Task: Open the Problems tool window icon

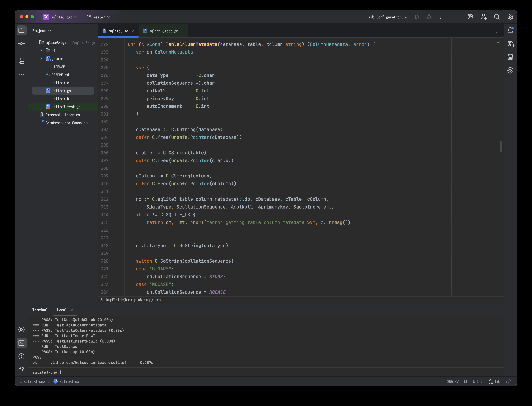Action: click(22, 356)
